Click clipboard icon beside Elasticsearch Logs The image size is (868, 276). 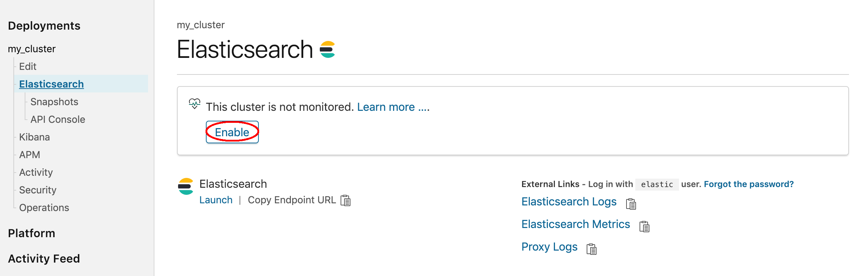click(x=631, y=204)
